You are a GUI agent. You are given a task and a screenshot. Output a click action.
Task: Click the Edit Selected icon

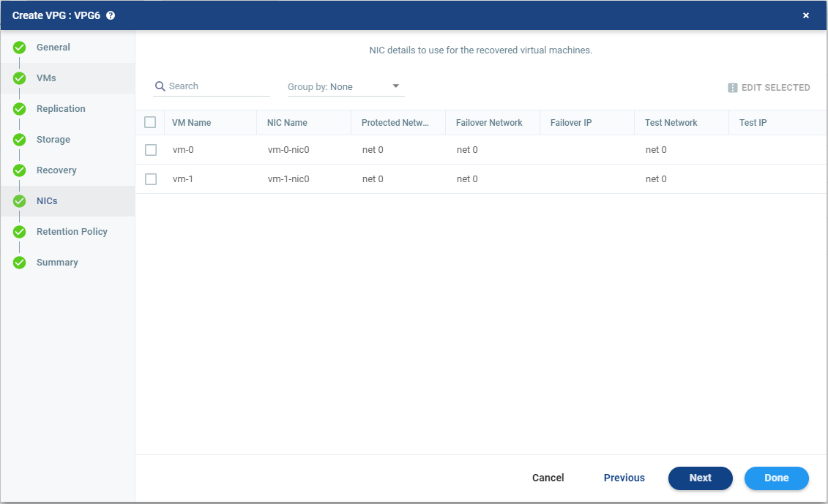tap(732, 88)
